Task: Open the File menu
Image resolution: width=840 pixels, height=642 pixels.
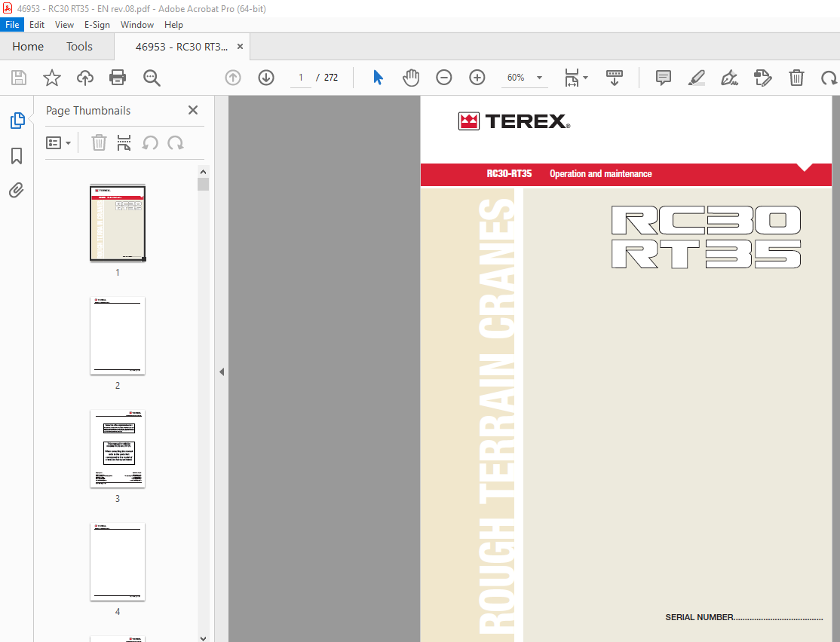Action: [x=12, y=25]
